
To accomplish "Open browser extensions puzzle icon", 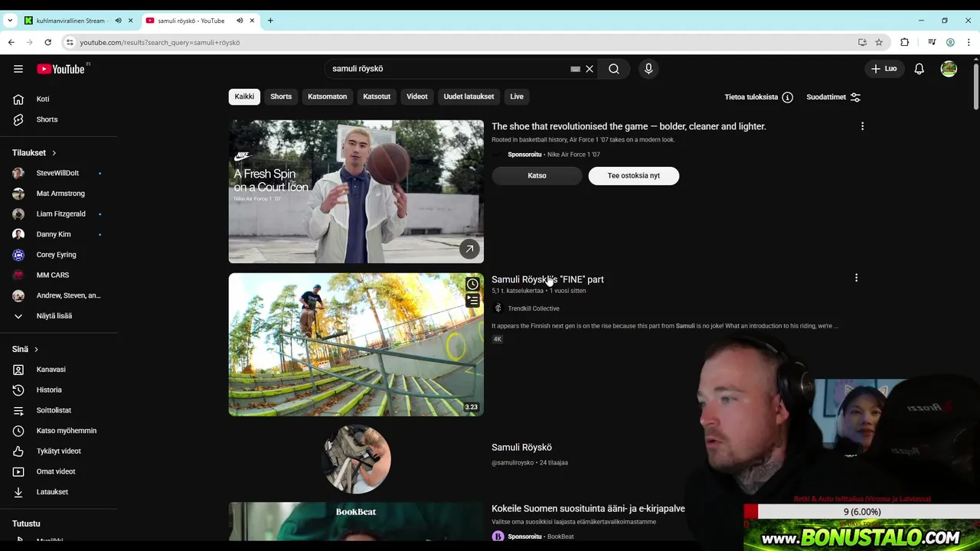I will pos(904,42).
